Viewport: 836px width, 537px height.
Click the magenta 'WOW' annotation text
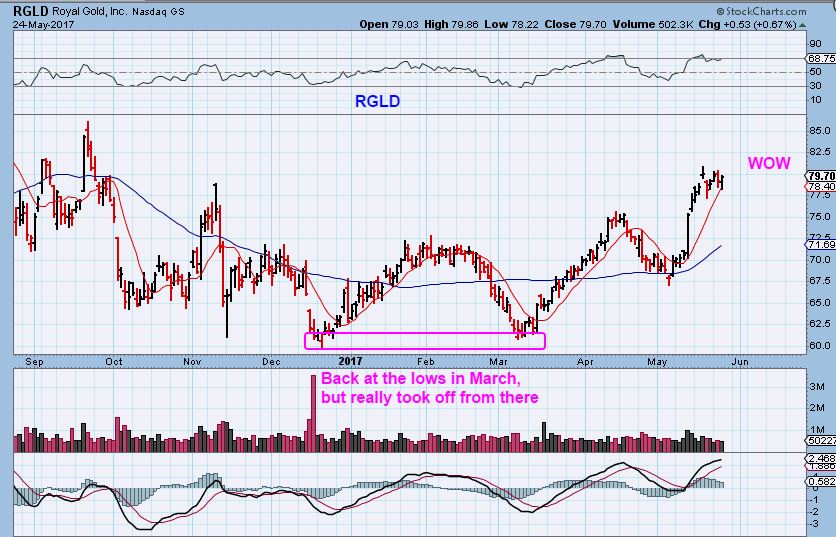[769, 163]
